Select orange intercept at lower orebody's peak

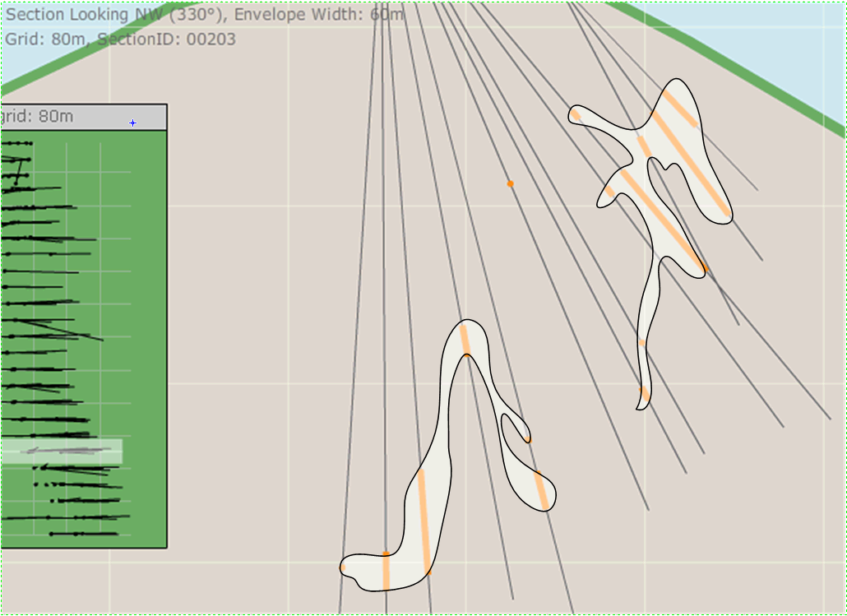465,339
